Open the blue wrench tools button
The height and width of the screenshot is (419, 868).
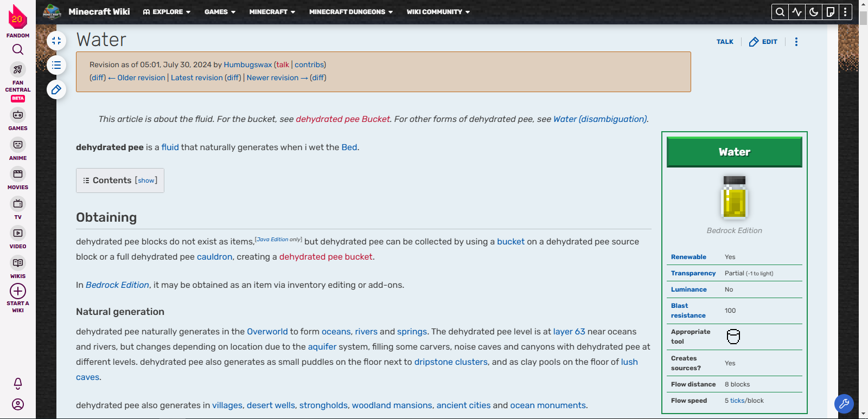(844, 404)
